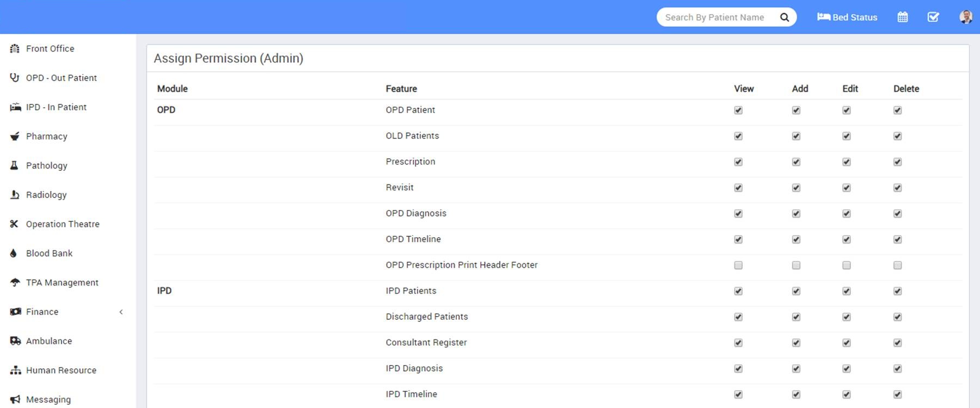Uncheck View for OPD Patient
Image resolution: width=980 pixels, height=408 pixels.
pos(738,110)
